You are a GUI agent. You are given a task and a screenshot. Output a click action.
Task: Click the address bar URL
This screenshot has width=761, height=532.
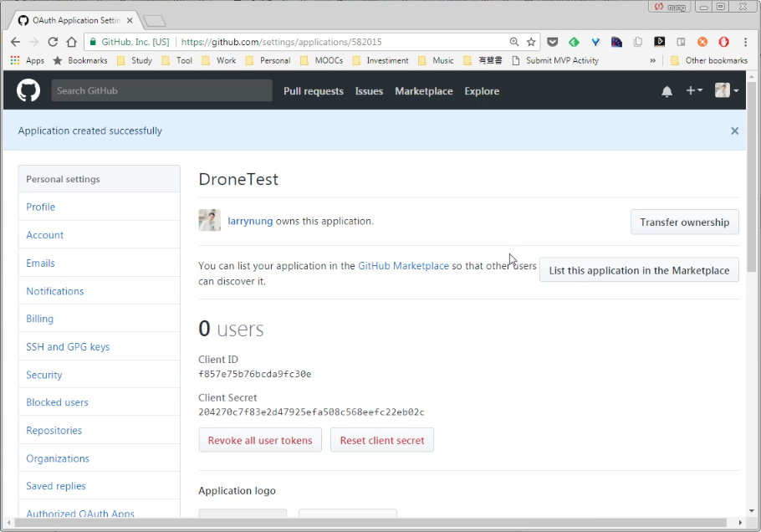coord(282,42)
